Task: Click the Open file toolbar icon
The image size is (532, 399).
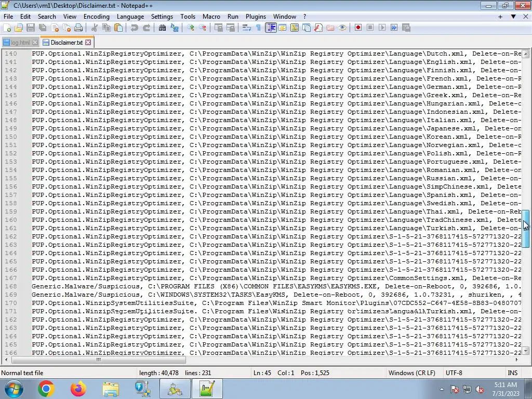Action: (x=19, y=28)
